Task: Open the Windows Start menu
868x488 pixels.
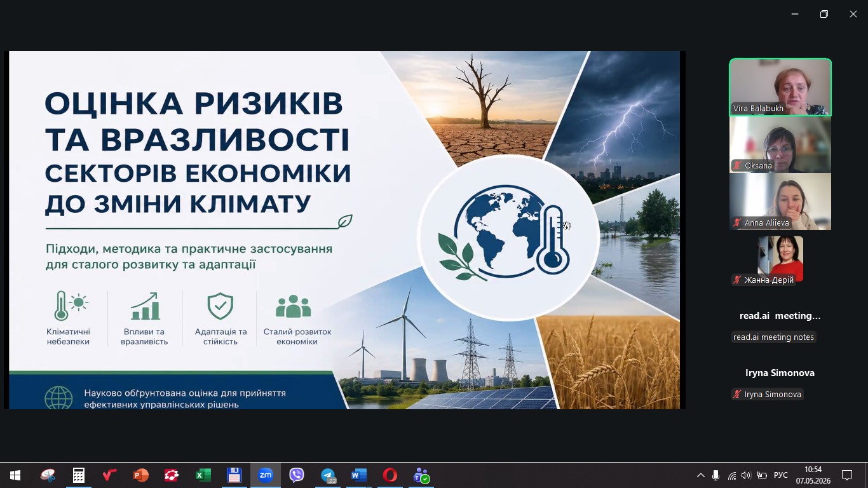Action: [15, 475]
